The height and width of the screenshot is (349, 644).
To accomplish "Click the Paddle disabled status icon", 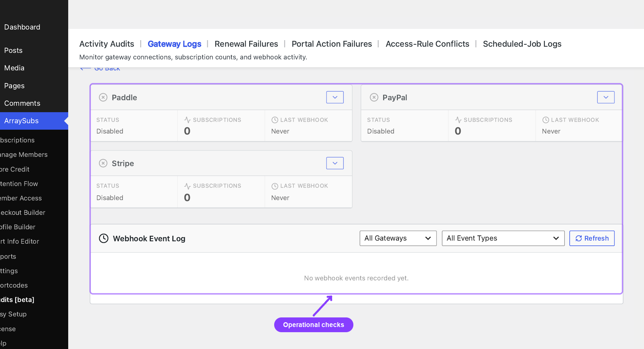I will click(103, 97).
